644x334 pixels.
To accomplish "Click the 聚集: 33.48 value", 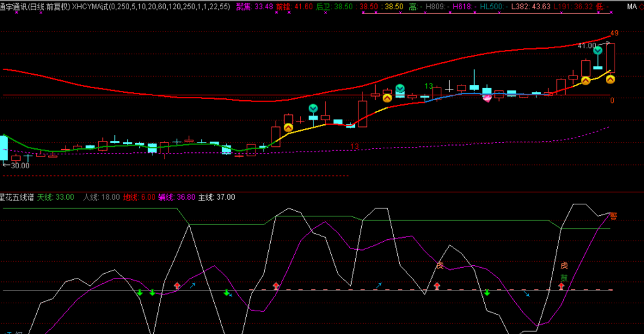I will point(255,7).
